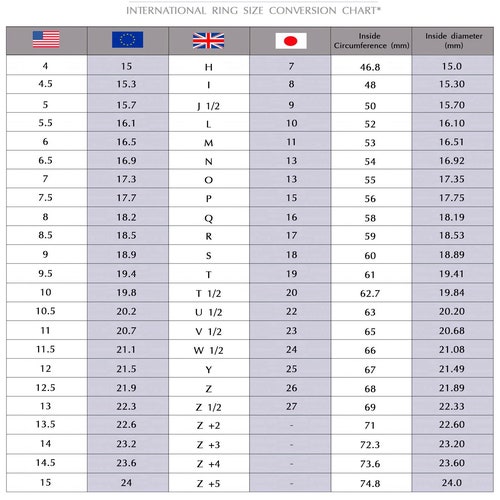Image resolution: width=500 pixels, height=500 pixels.
Task: Select US size 4.5 cell
Action: click(x=47, y=84)
